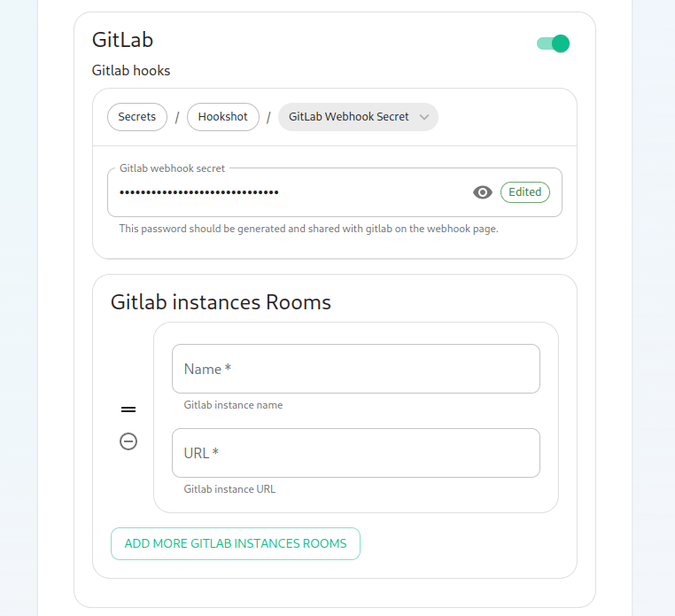Expand the chevron next to GitLab Webhook Secret
Screen dimensions: 675x616
point(424,117)
